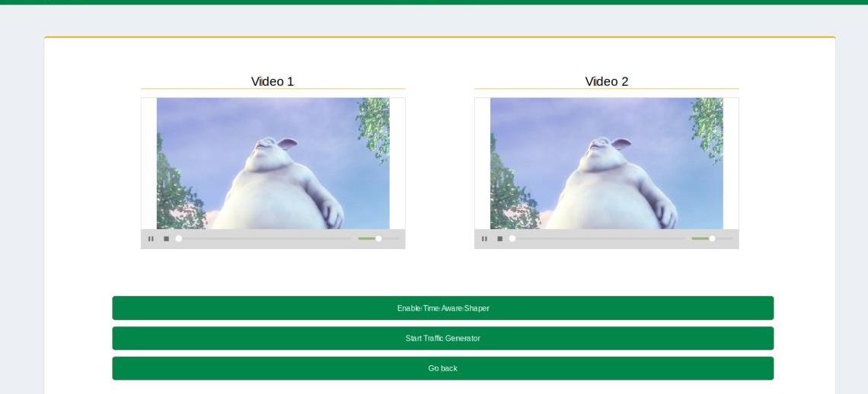Select the Video 1 heading text
Image resolution: width=868 pixels, height=394 pixels.
[x=273, y=82]
